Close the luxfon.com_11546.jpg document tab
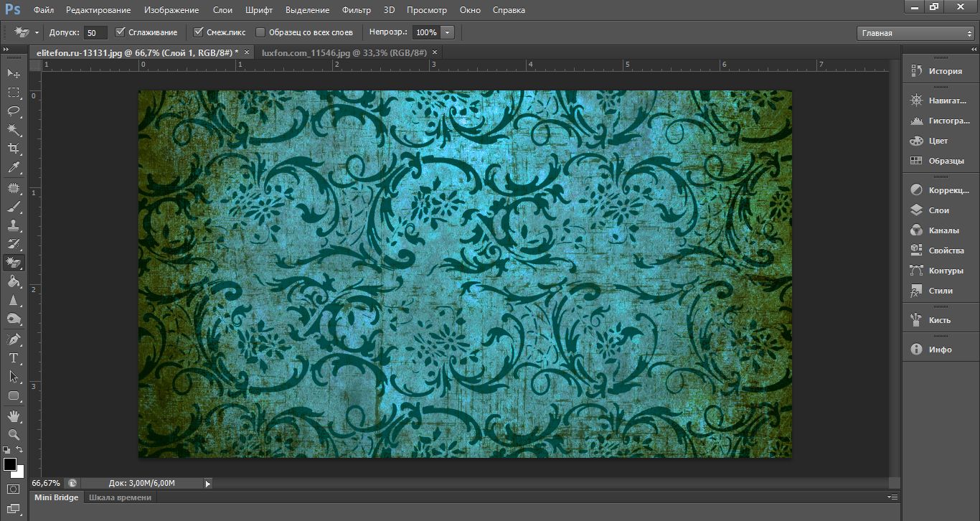 (x=435, y=52)
